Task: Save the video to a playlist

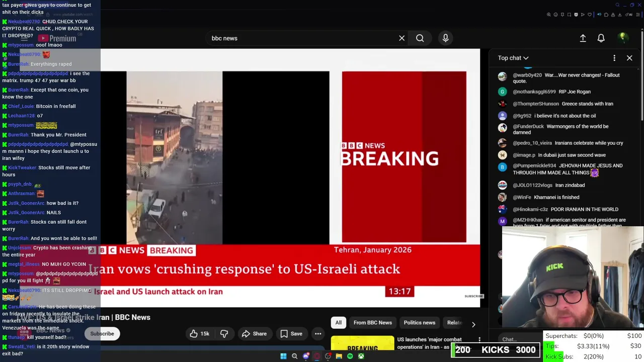Action: (x=291, y=334)
